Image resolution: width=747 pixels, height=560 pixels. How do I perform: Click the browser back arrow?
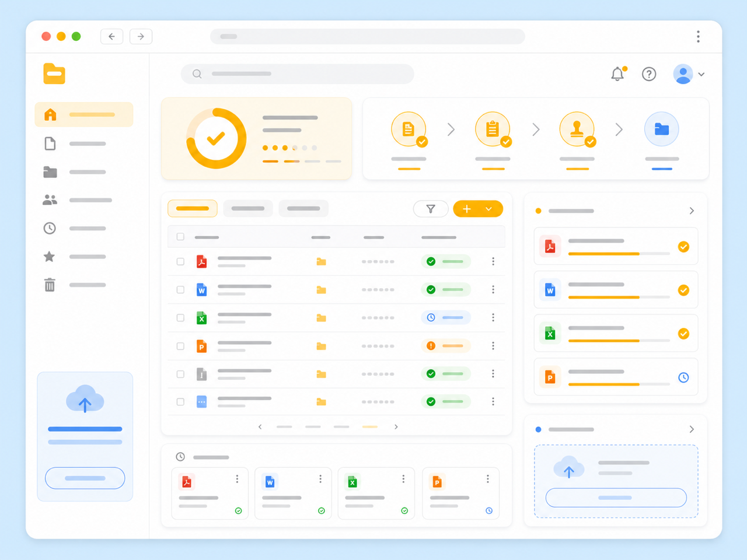[111, 36]
